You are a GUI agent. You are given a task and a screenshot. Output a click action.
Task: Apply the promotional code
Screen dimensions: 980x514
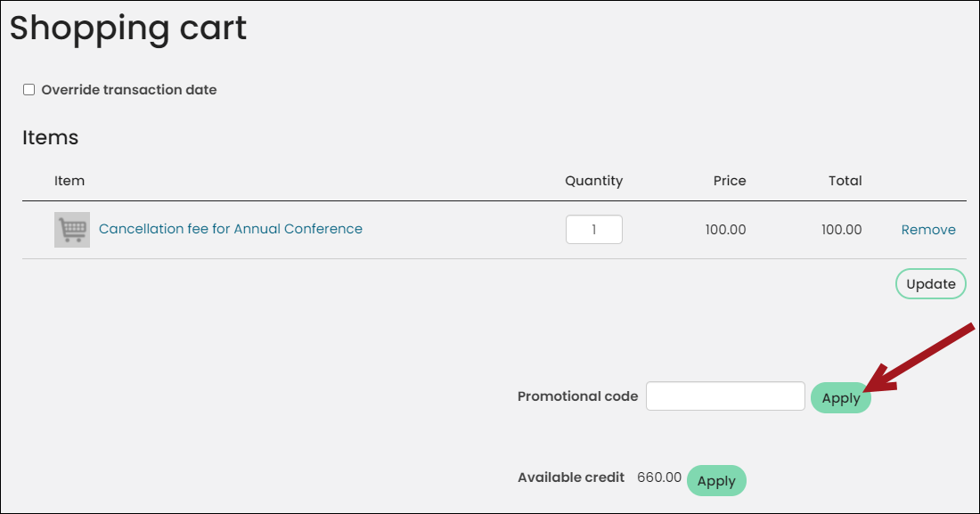(841, 397)
